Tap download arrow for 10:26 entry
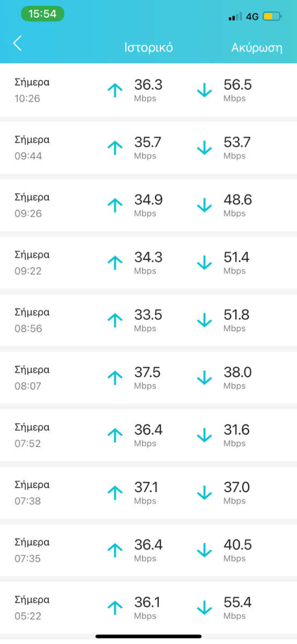Viewport: 297px width, 644px height. point(204,90)
